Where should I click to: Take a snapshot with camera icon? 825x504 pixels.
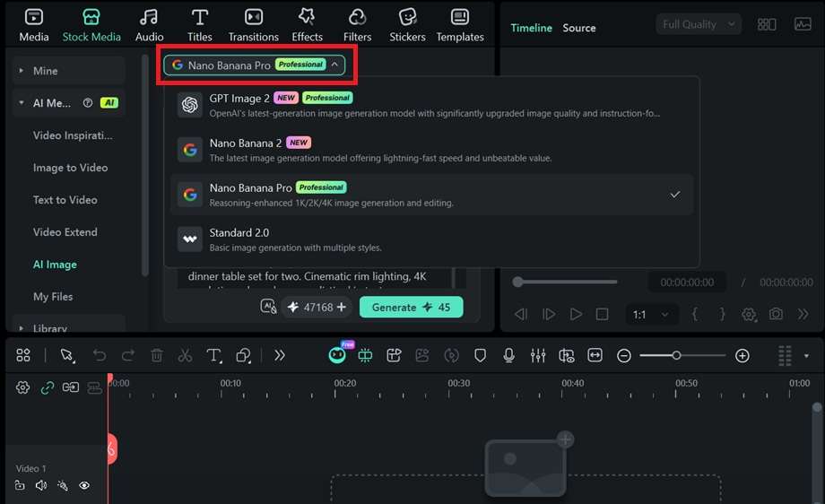[776, 314]
